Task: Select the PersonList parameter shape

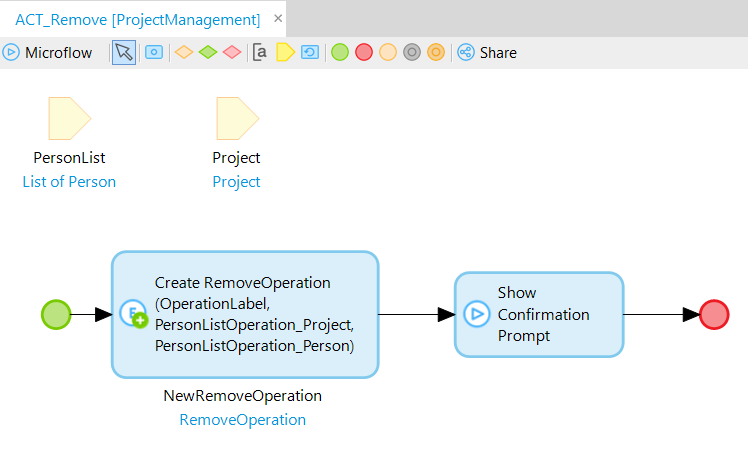Action: [x=70, y=118]
